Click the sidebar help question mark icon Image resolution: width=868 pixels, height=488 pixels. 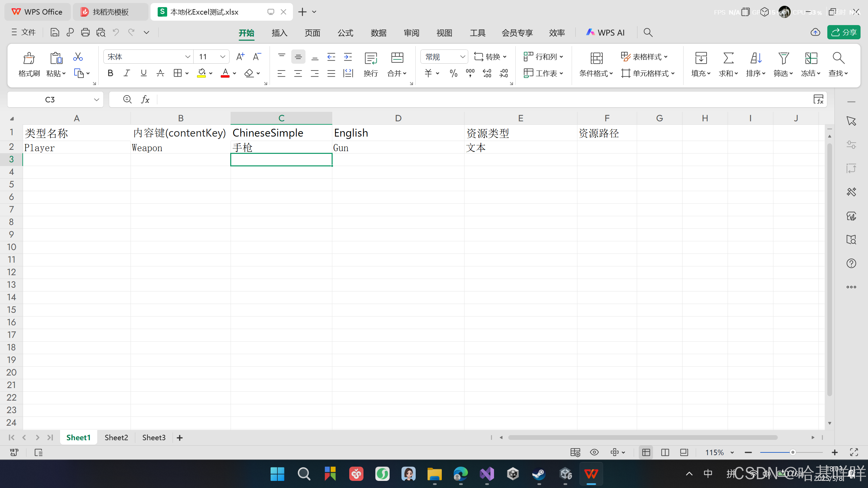click(851, 263)
